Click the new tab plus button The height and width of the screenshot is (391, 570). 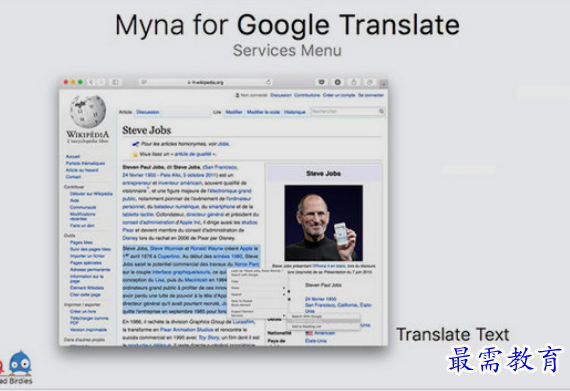point(383,84)
